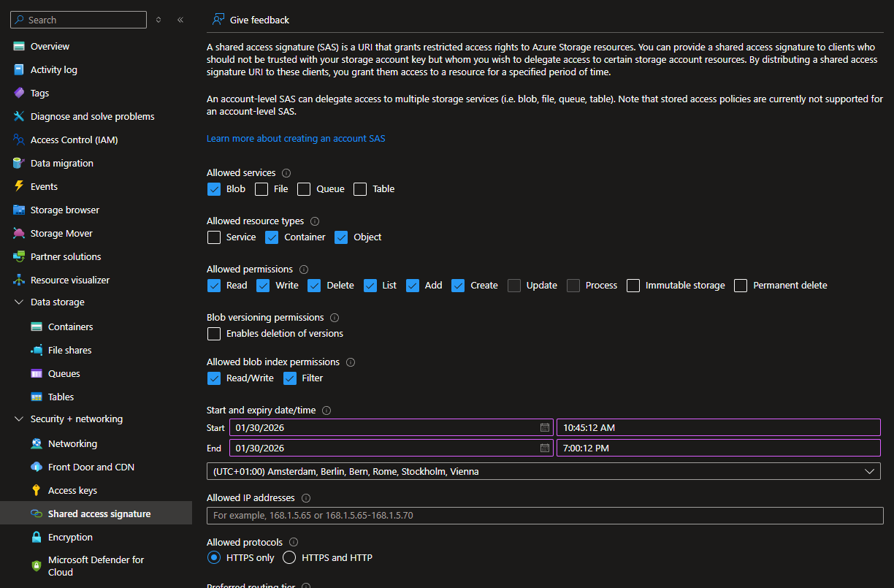Check the Table service checkbox
This screenshot has width=894, height=588.
point(360,189)
